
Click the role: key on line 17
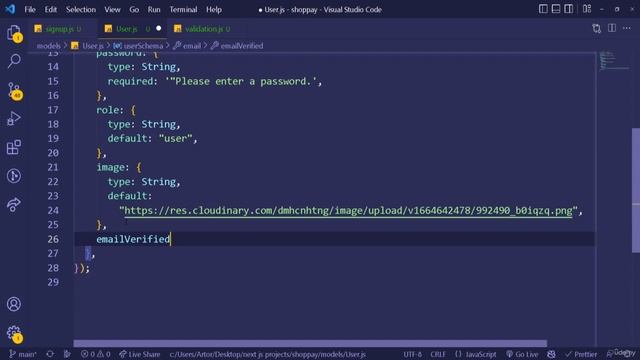(110, 110)
